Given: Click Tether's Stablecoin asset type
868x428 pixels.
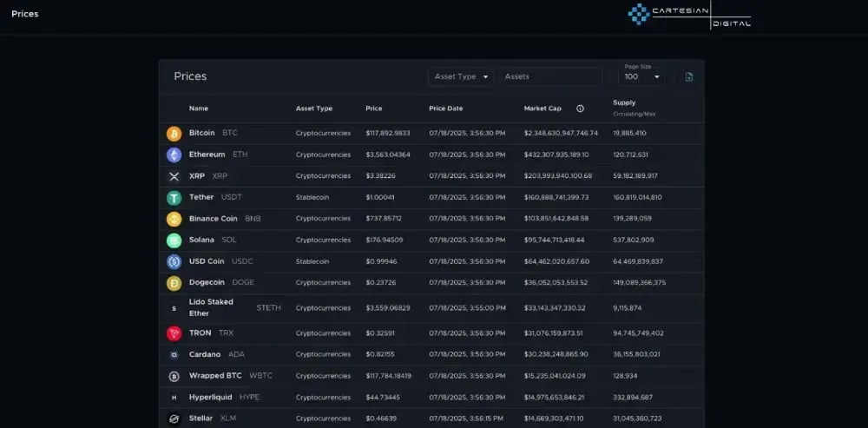Looking at the screenshot, I should click(x=312, y=198).
